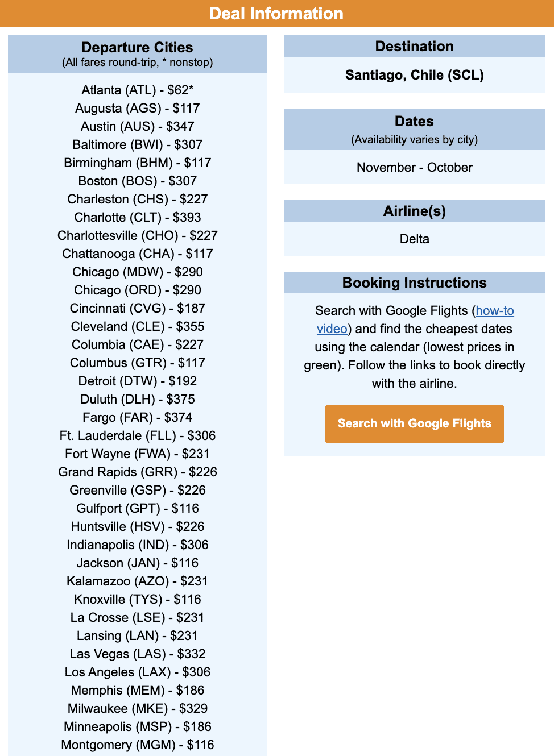Click the Chicago (ORD) $290 fare
Screen dimensions: 554x756
click(137, 290)
